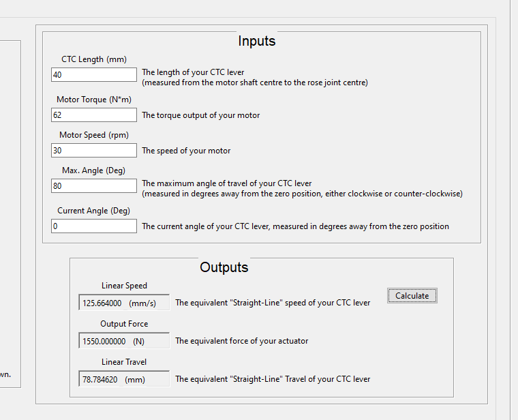Click the 'Linear Travel' label
This screenshot has width=518, height=420.
pos(124,362)
